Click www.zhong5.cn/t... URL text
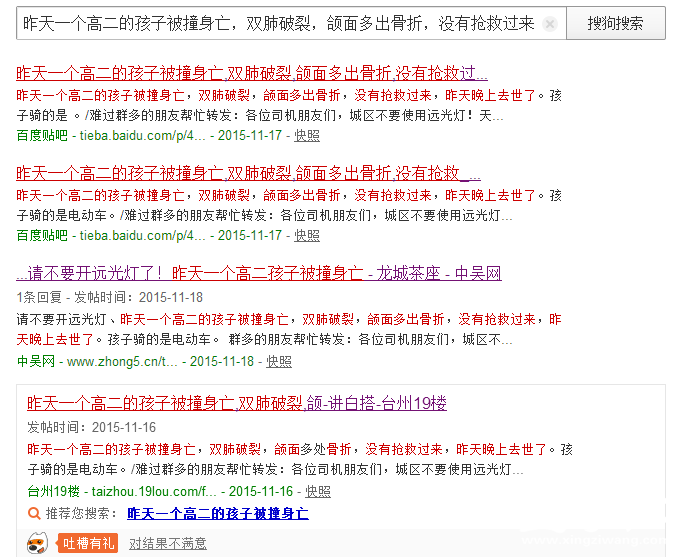 pyautogui.click(x=122, y=361)
